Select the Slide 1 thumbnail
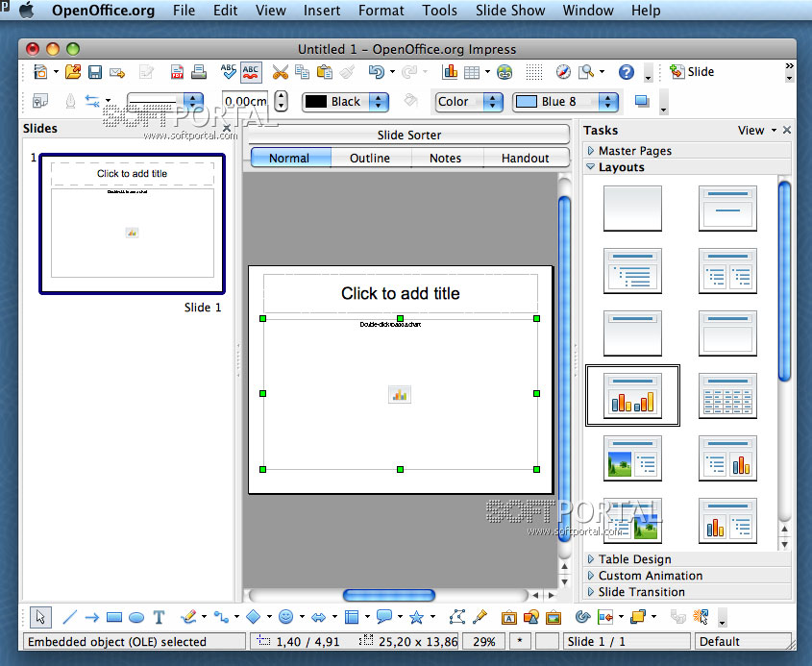 (132, 224)
